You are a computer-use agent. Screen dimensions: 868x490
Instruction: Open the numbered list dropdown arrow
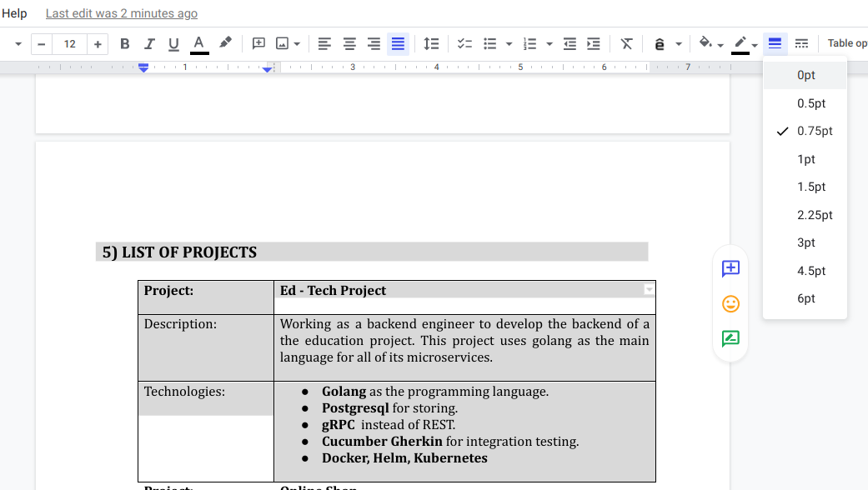click(x=548, y=43)
